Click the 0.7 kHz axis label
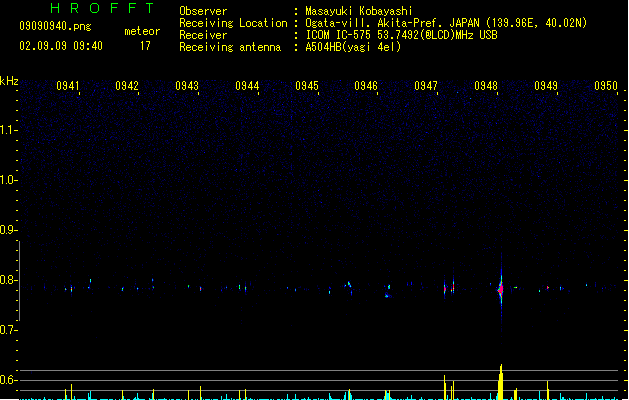 [8, 330]
